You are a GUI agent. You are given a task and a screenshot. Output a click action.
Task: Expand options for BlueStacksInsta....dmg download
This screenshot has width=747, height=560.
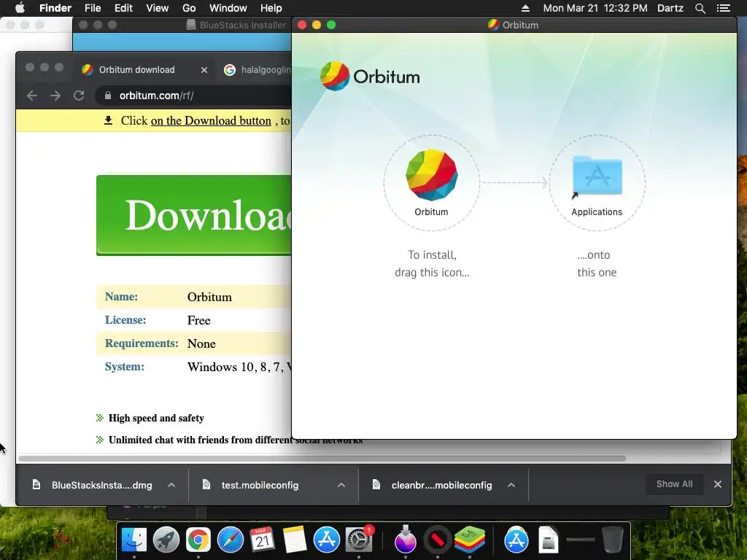coord(171,485)
